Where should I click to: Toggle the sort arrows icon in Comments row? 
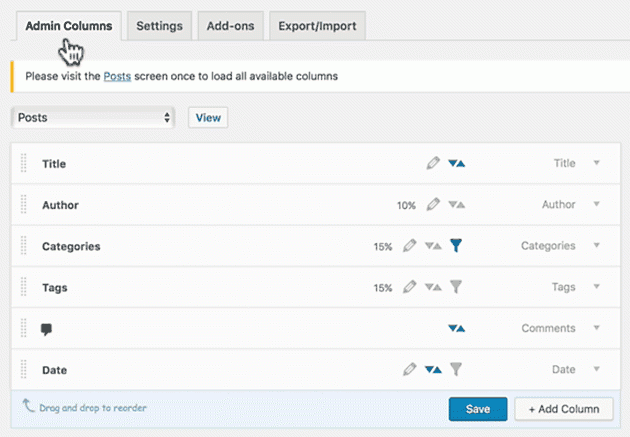click(456, 329)
